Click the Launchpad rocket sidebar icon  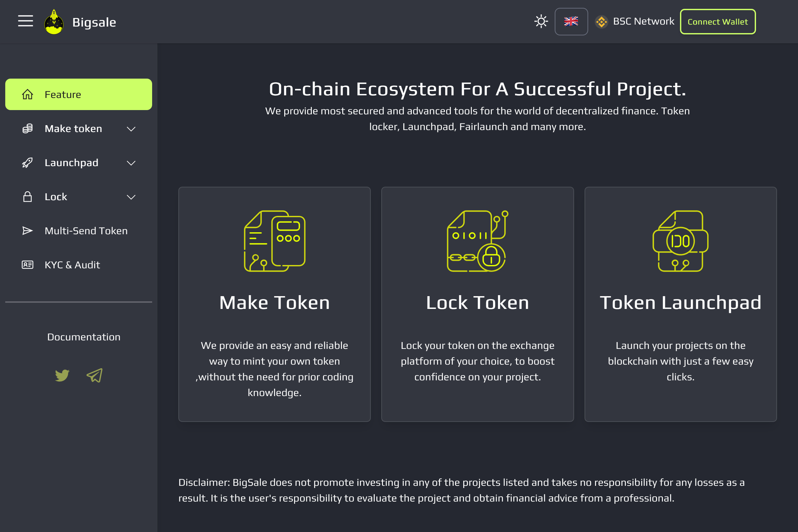click(x=28, y=163)
